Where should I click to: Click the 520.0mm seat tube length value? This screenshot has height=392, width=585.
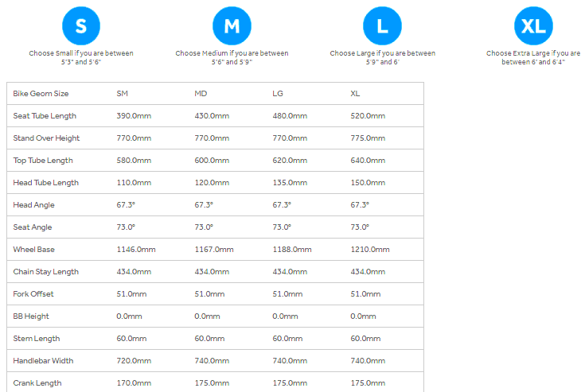coord(368,116)
